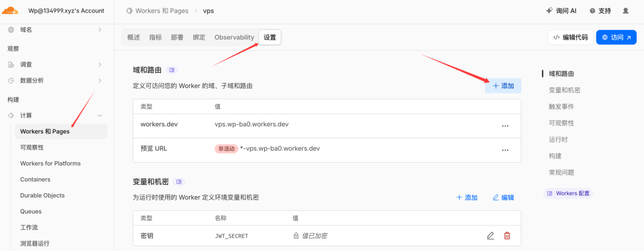Jump to 域和路由 in right nav
Screen dimensions: 644x251
pyautogui.click(x=561, y=74)
